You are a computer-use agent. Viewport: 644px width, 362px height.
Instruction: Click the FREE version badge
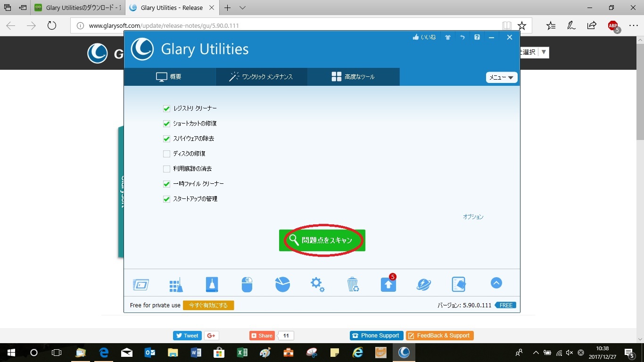pos(505,305)
